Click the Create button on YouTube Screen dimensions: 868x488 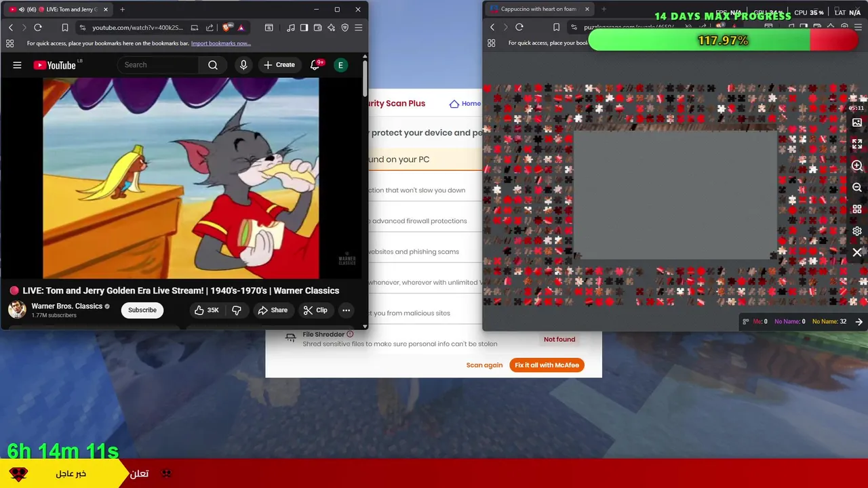coord(279,65)
